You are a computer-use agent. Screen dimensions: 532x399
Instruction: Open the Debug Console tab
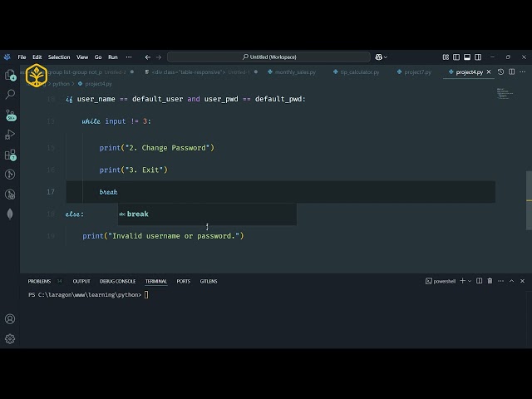tap(117, 281)
